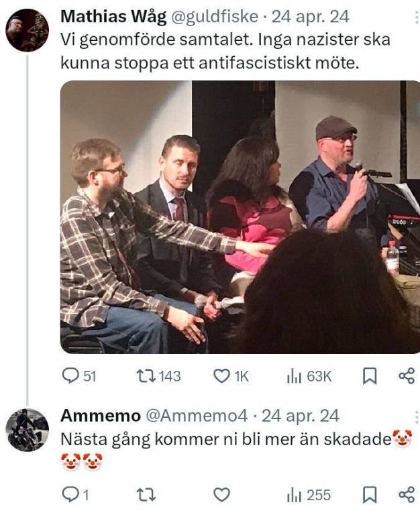The image size is (420, 515).
Task: Reply to Ammemo's comment
Action: pos(75,495)
